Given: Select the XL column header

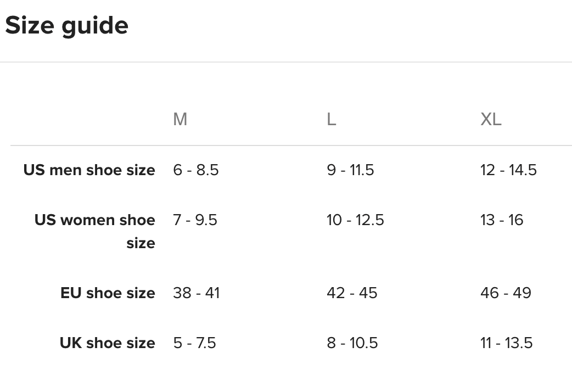Looking at the screenshot, I should point(491,119).
